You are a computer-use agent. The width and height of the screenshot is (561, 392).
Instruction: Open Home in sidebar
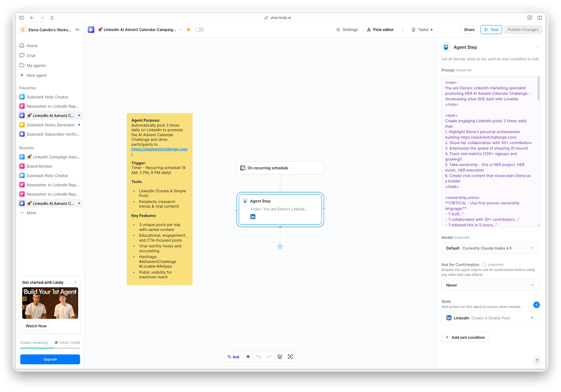click(50, 46)
